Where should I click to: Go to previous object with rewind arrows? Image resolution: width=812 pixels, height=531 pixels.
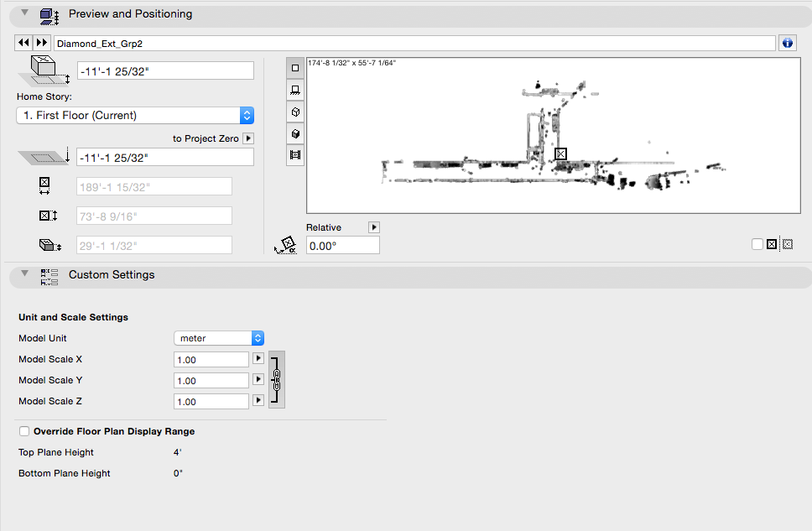point(23,43)
